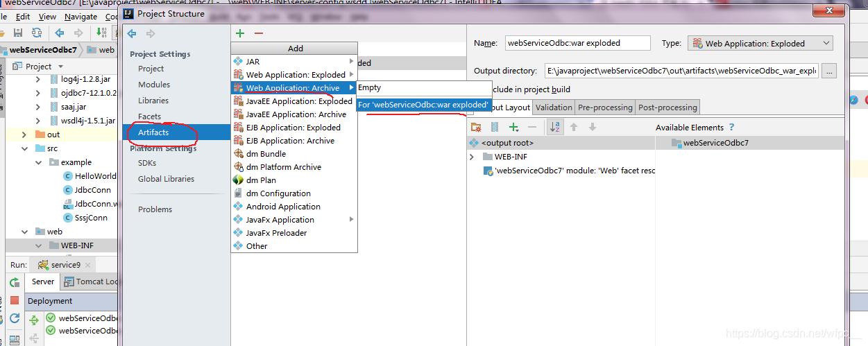Click Rerun service9 icon in Run panel

pos(15,283)
